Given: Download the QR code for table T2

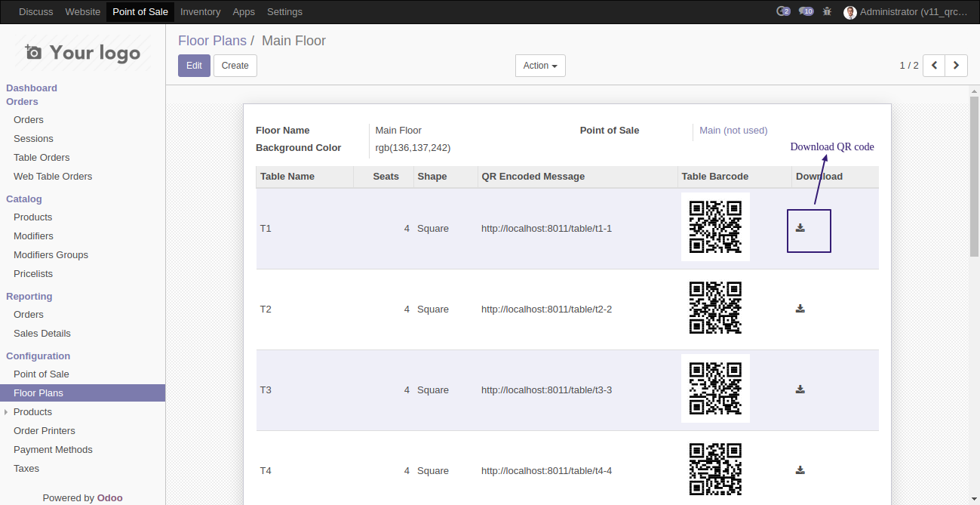Looking at the screenshot, I should (x=800, y=309).
